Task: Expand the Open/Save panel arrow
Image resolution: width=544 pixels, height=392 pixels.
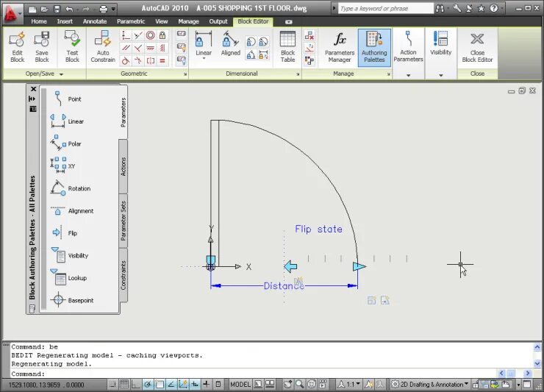Action: (62, 74)
